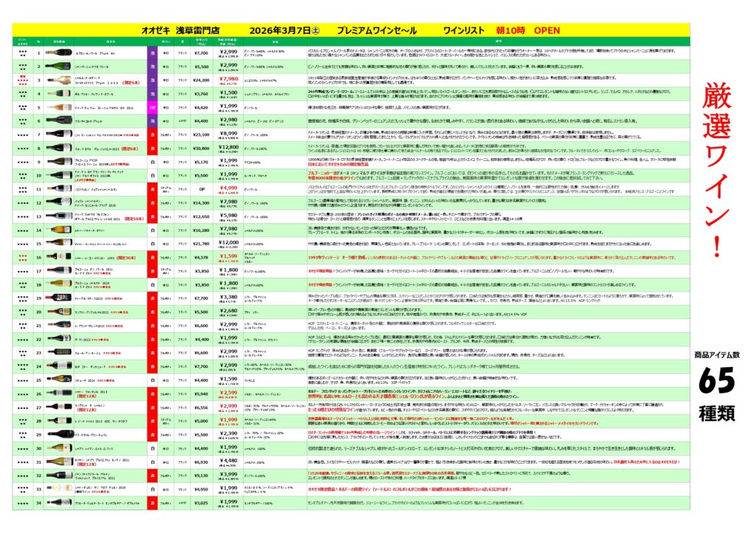This screenshot has width=756, height=534.
Task: Click the purple sparkling type cell in row 1
Action: click(x=153, y=53)
